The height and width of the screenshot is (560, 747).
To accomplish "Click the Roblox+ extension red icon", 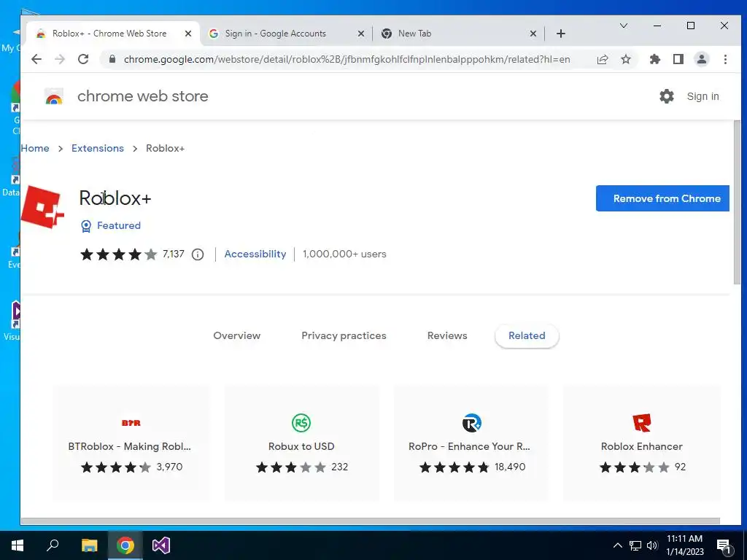I will click(42, 207).
